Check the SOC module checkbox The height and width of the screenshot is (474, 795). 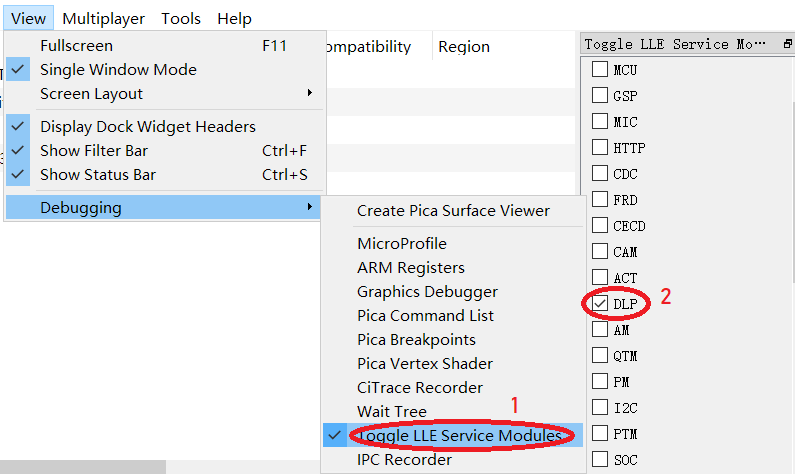coord(600,459)
